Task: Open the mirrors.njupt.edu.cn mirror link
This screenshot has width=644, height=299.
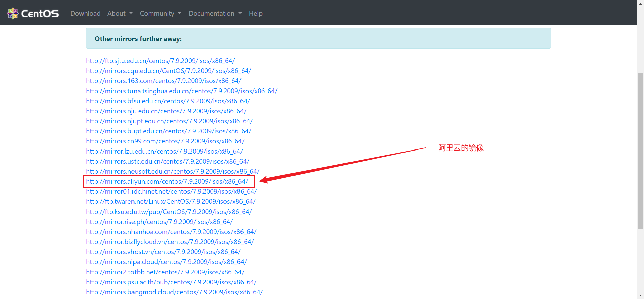Action: click(x=169, y=121)
